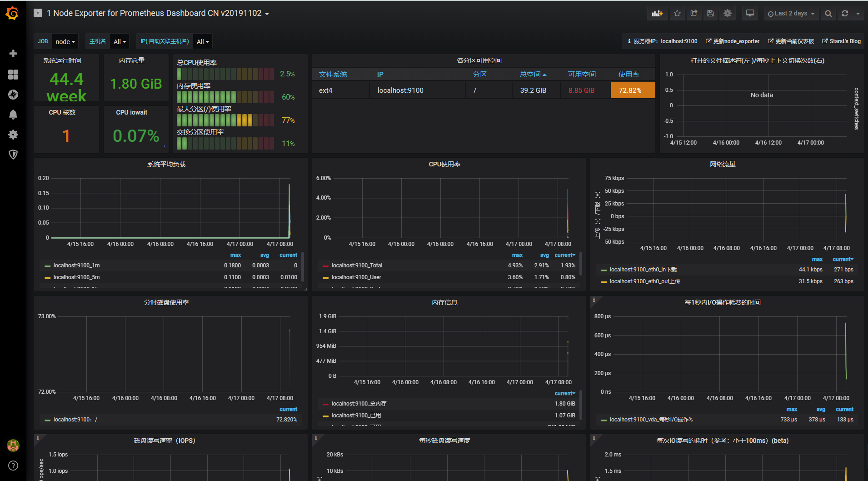868x481 pixels.
Task: Expand the IP All variable dropdown
Action: (203, 41)
